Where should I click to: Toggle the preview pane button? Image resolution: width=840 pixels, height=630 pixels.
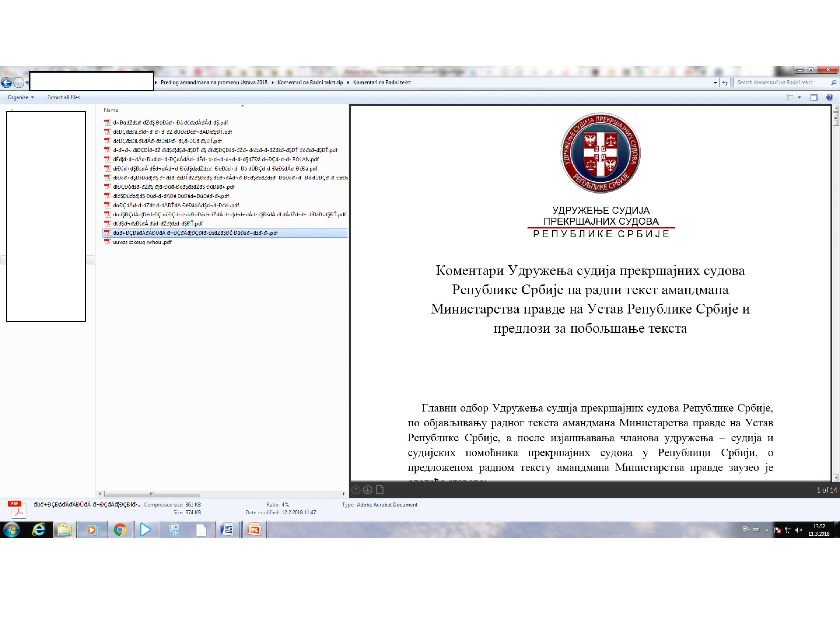(x=813, y=97)
